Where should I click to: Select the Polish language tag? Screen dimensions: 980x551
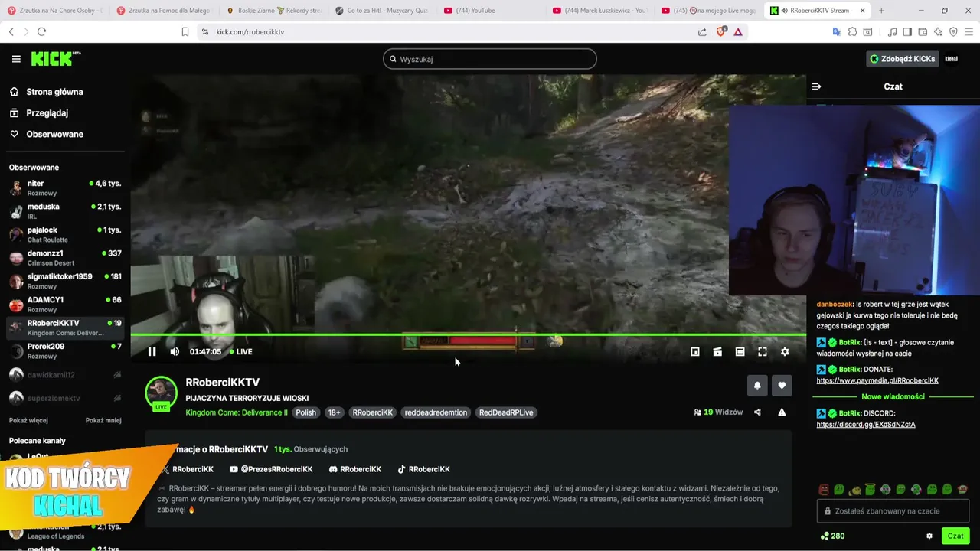(305, 412)
